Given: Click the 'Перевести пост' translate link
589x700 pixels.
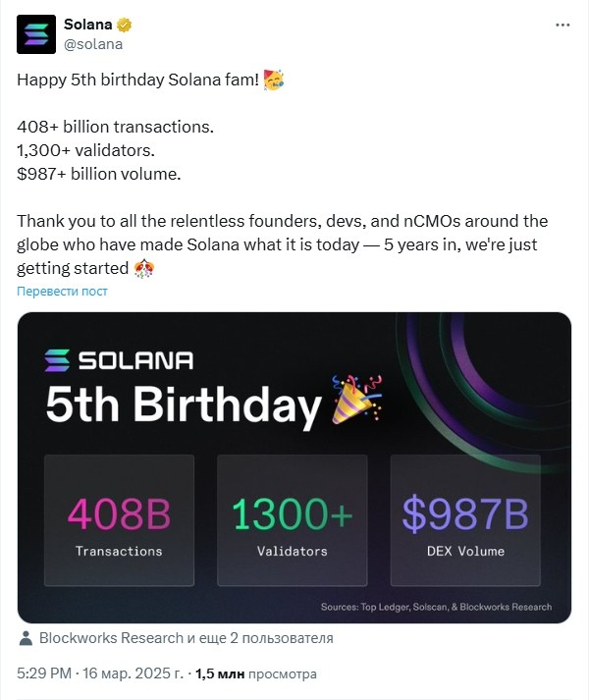Looking at the screenshot, I should [63, 292].
